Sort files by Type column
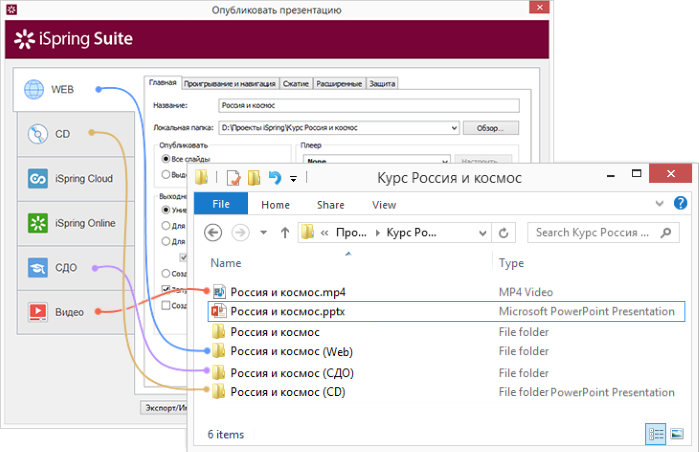The height and width of the screenshot is (452, 699). [511, 263]
